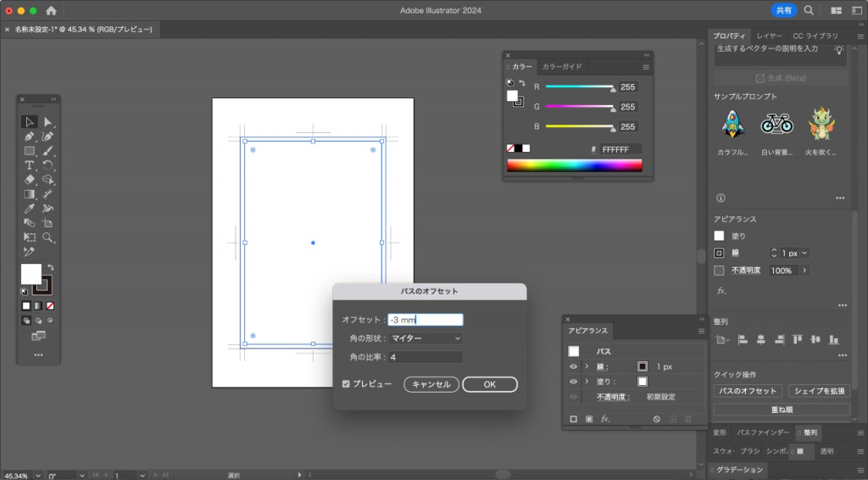This screenshot has width=868, height=480.
Task: Select the Pen tool
Action: point(30,137)
